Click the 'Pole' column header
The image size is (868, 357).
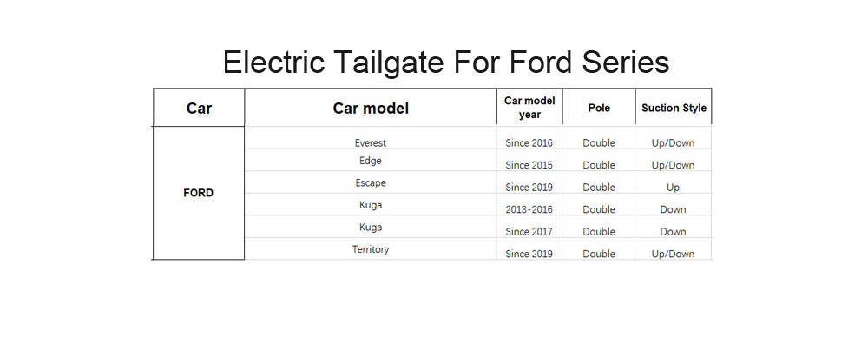599,108
